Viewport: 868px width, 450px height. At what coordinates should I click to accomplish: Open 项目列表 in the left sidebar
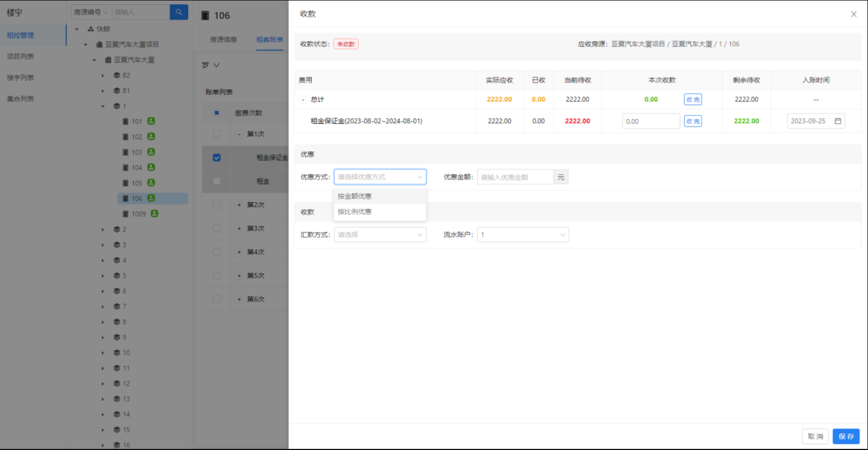click(20, 56)
